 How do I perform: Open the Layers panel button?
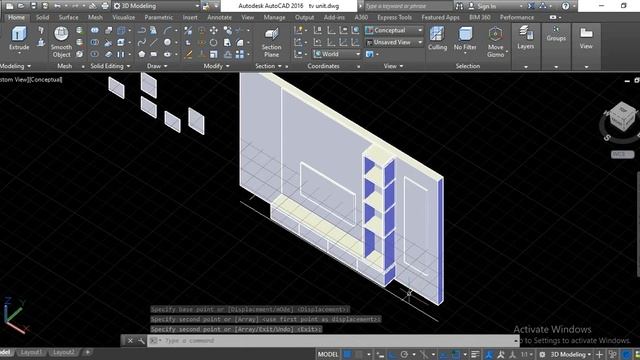(x=526, y=38)
